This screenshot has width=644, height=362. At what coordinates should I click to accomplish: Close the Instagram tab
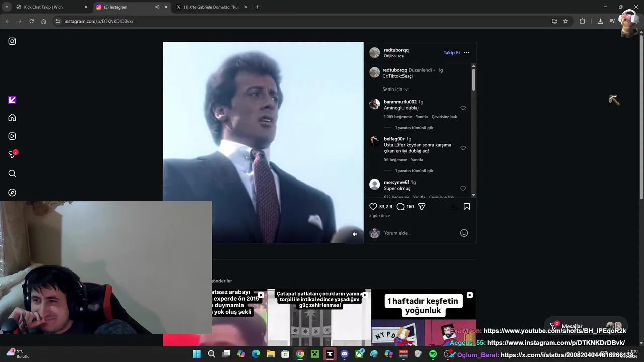[x=166, y=7]
